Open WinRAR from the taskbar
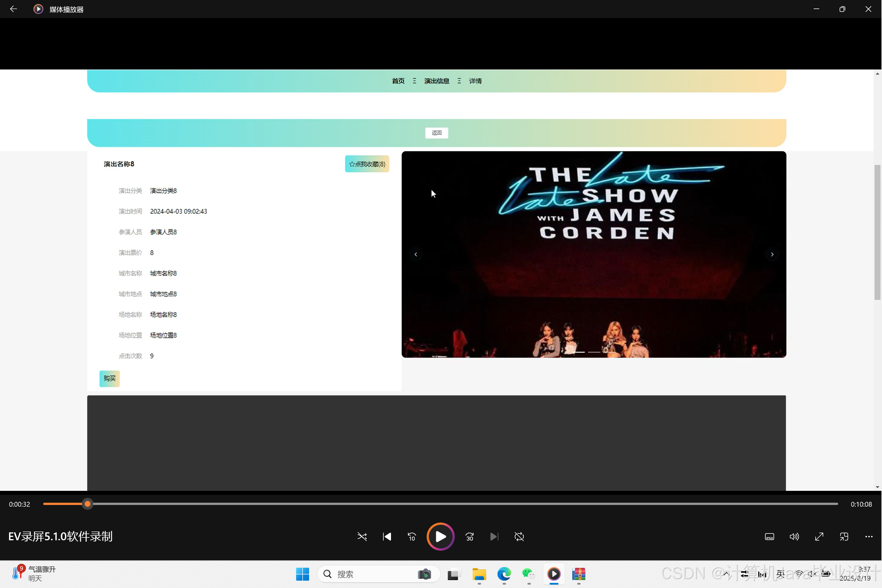 [x=579, y=574]
